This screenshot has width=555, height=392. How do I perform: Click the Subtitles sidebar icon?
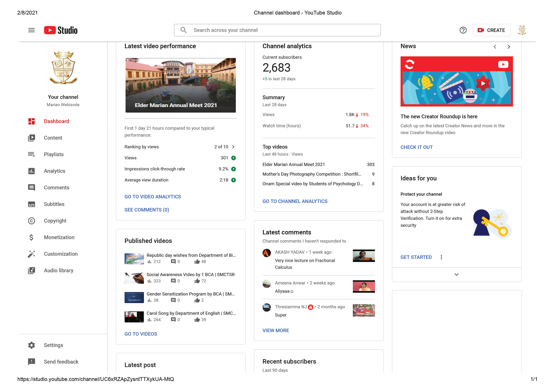[31, 204]
